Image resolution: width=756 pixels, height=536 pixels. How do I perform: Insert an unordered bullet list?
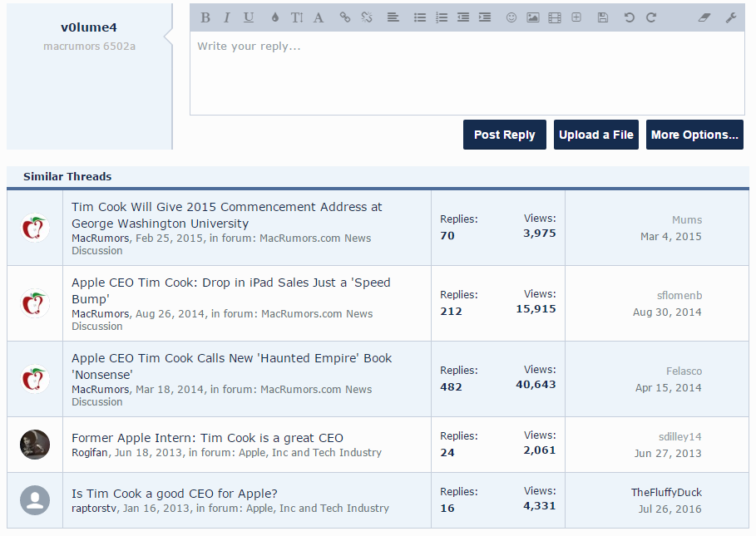coord(420,17)
